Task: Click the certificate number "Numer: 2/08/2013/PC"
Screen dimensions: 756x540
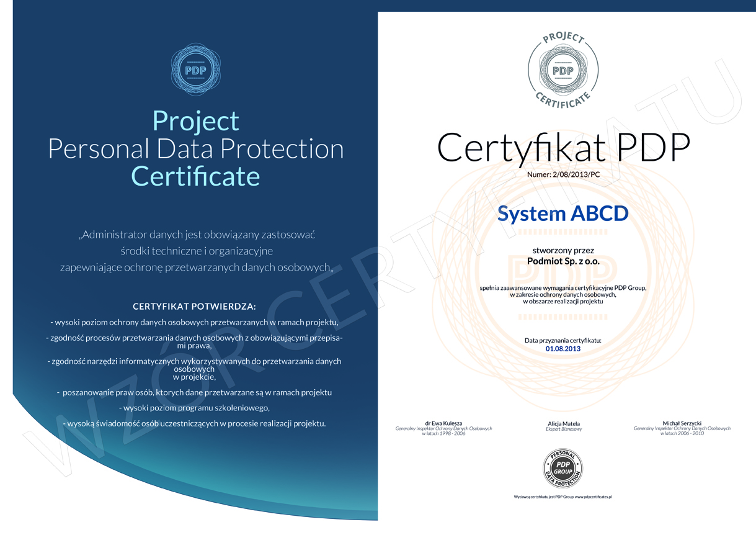Action: (x=563, y=175)
